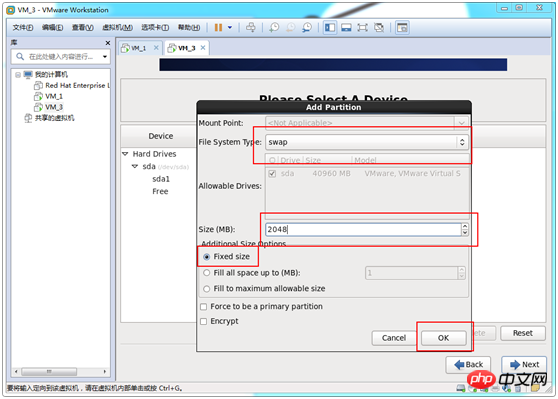Decrease Size (MB) with the down stepper arrow

(465, 232)
